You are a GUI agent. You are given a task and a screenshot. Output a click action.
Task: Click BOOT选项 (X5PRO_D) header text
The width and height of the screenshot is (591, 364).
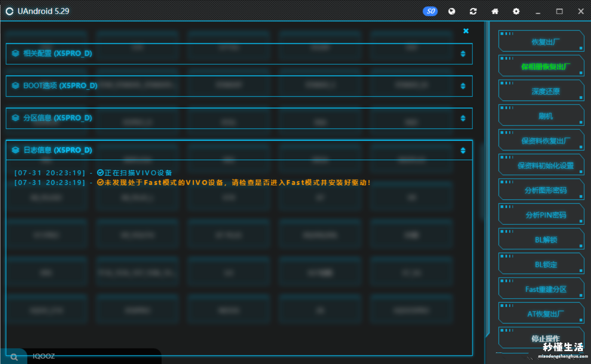(x=60, y=86)
